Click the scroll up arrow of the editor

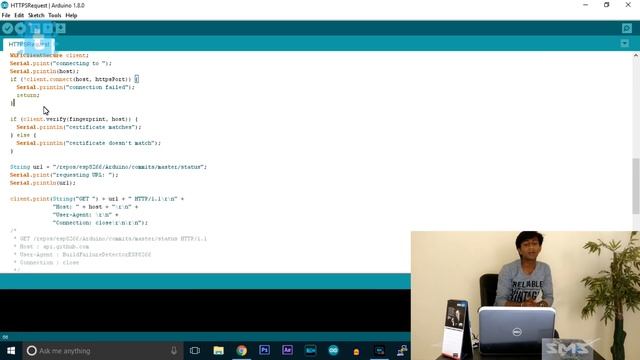coord(636,56)
